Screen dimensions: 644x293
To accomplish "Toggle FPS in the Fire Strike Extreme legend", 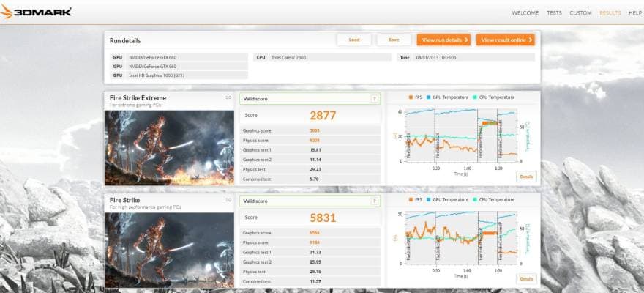I will coord(415,97).
